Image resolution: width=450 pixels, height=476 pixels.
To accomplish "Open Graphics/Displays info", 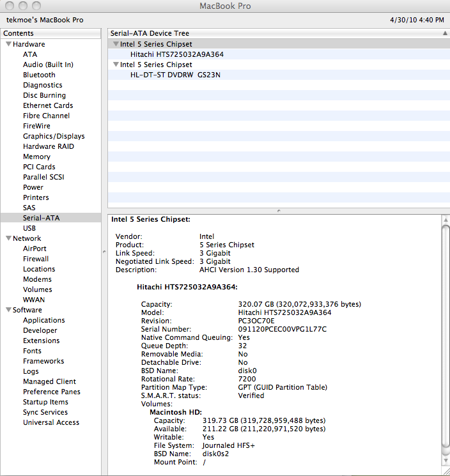I will click(54, 136).
